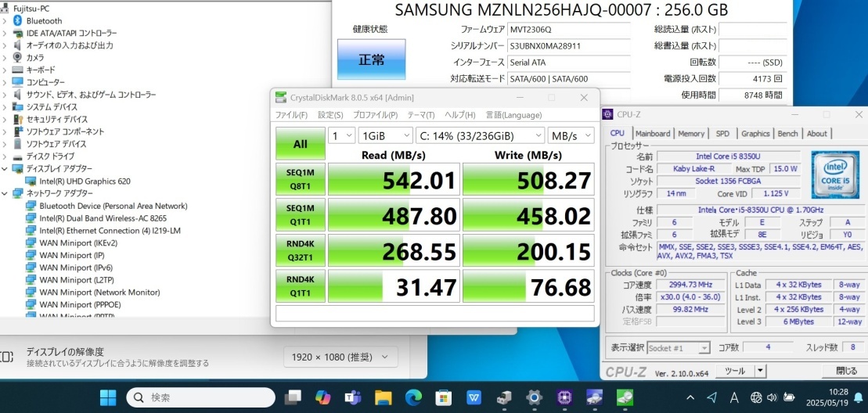
Task: Show hidden system tray icons
Action: point(690,397)
